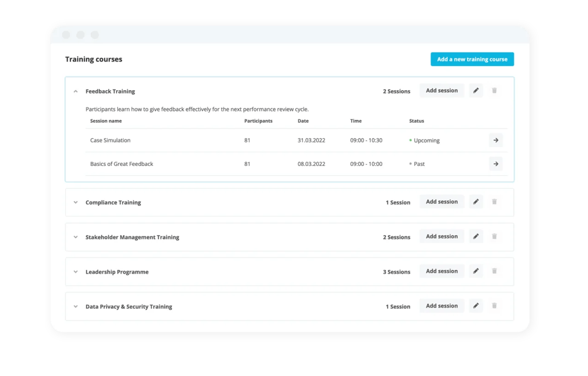Collapse the Feedback Training section

click(76, 91)
